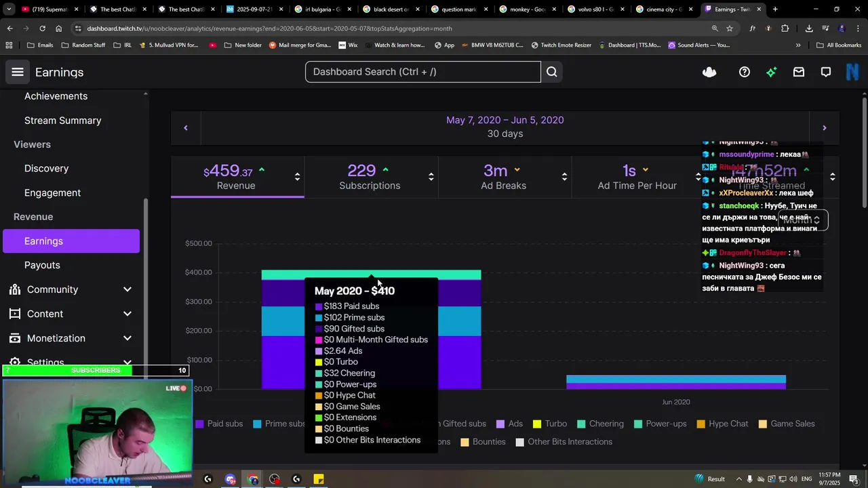Click the Jun 2020 chart bar
Screen dimensions: 868x488
(x=676, y=382)
